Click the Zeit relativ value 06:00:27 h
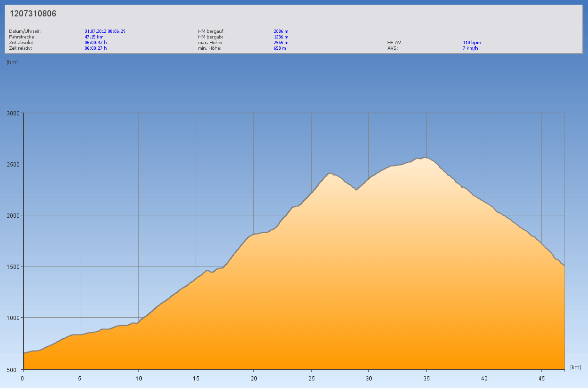The image size is (588, 388). tap(96, 48)
